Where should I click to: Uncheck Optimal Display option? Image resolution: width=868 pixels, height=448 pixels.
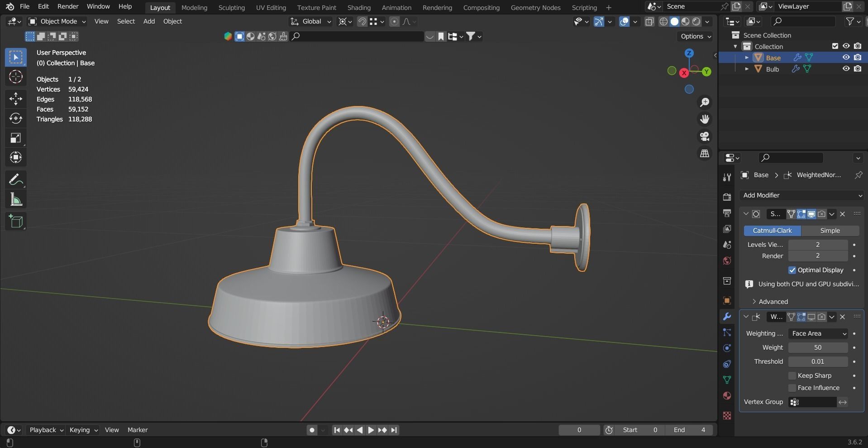(792, 270)
